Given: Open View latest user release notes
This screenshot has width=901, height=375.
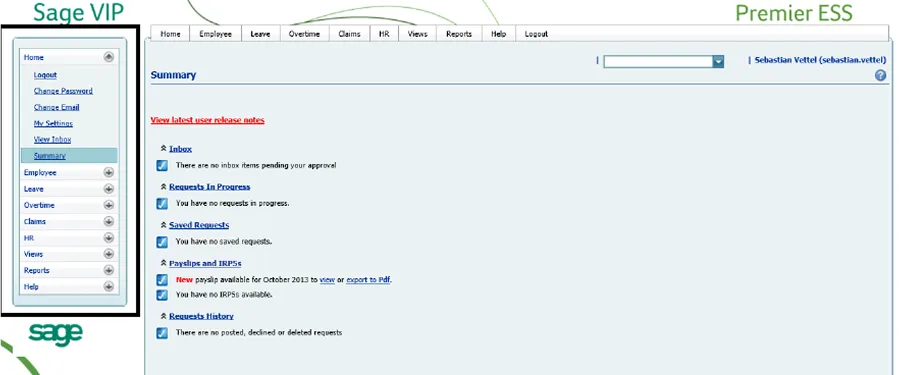Looking at the screenshot, I should 207,120.
